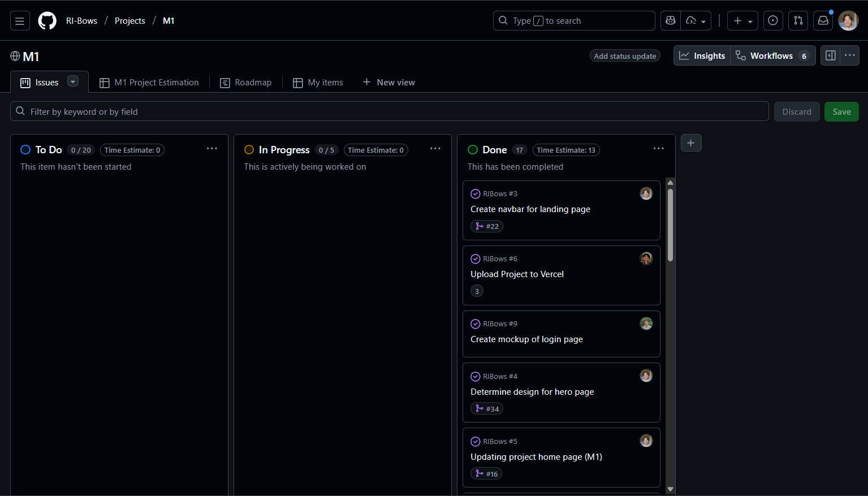Expand the Issues view options dropdown
The width and height of the screenshot is (868, 496).
[73, 81]
